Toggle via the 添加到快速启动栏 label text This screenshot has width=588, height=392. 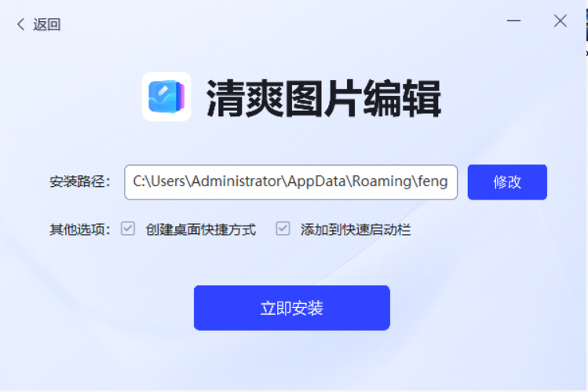click(x=356, y=229)
